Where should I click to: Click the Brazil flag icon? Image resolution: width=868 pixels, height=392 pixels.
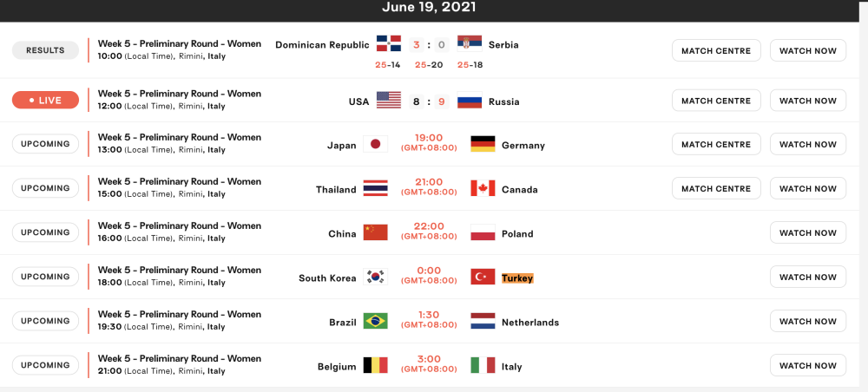[x=375, y=321]
